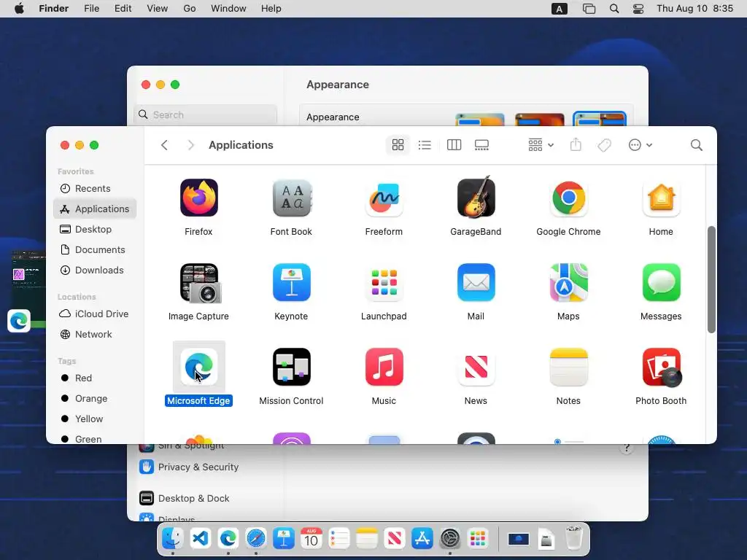This screenshot has width=747, height=560.
Task: Open the Window menu
Action: (228, 9)
